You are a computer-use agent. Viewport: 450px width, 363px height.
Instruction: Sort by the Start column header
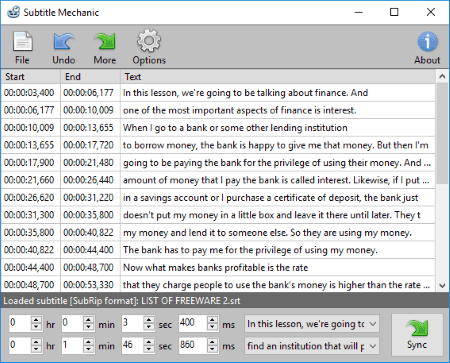(31, 77)
